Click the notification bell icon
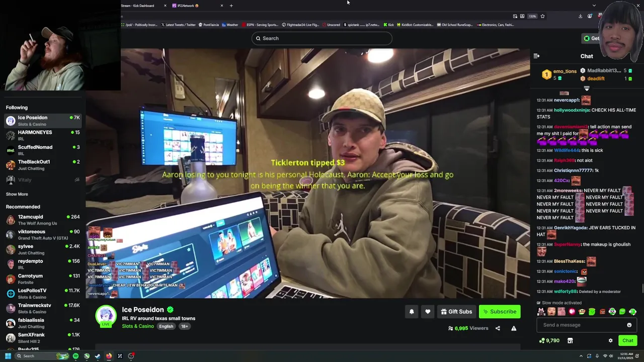This screenshot has height=362, width=644. click(x=412, y=312)
